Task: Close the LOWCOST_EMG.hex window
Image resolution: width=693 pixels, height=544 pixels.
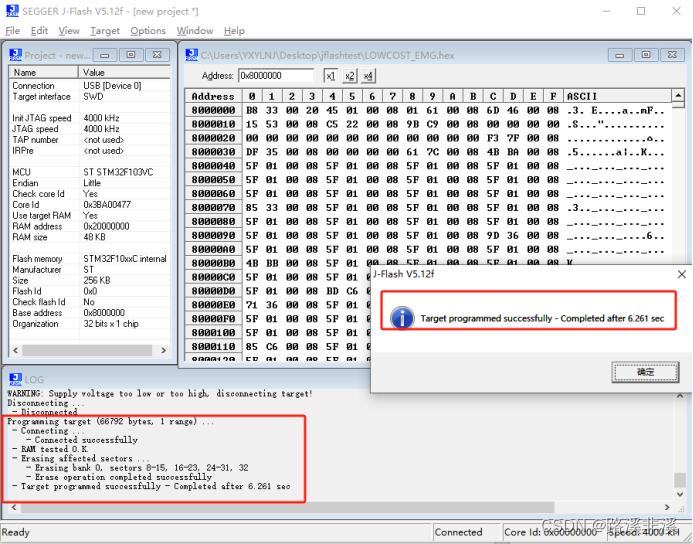Action: [672, 55]
